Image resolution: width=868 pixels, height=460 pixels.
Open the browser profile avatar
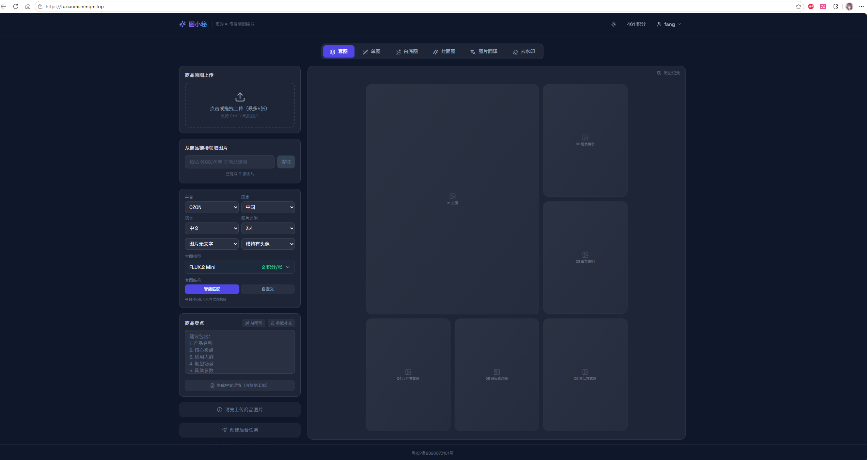click(x=849, y=6)
